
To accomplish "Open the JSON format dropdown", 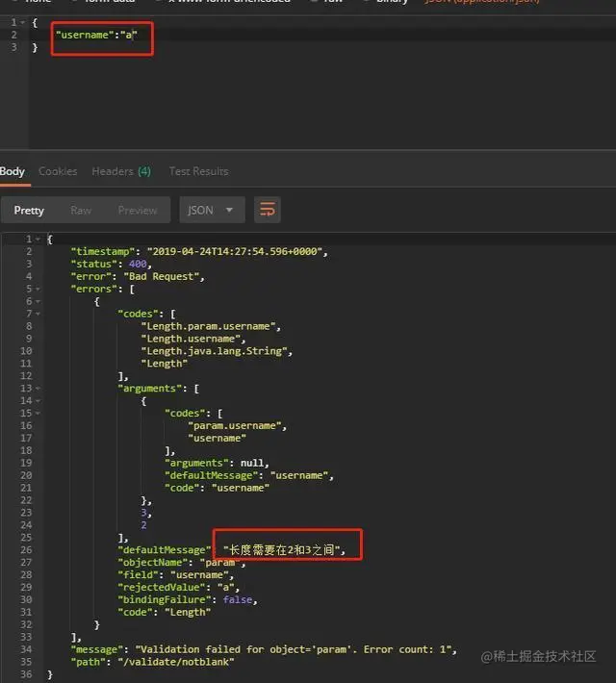I will (x=212, y=210).
